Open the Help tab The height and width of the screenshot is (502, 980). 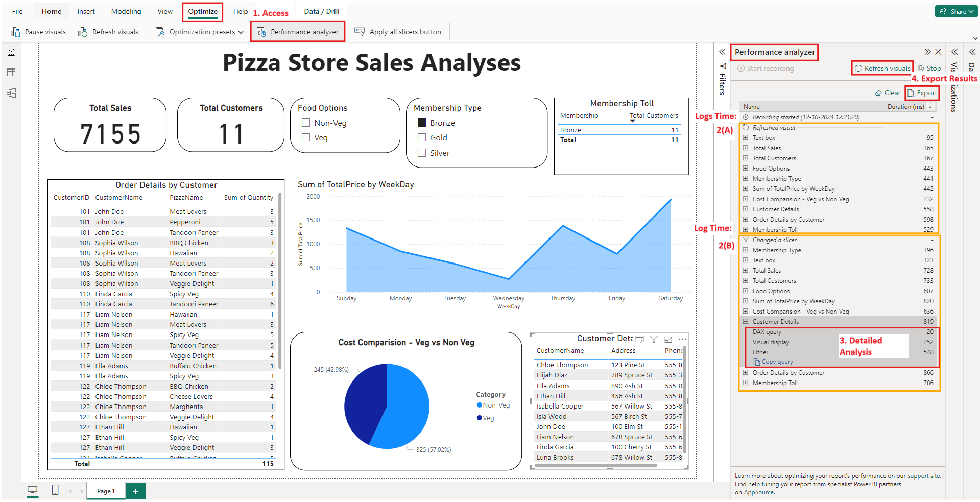point(241,11)
